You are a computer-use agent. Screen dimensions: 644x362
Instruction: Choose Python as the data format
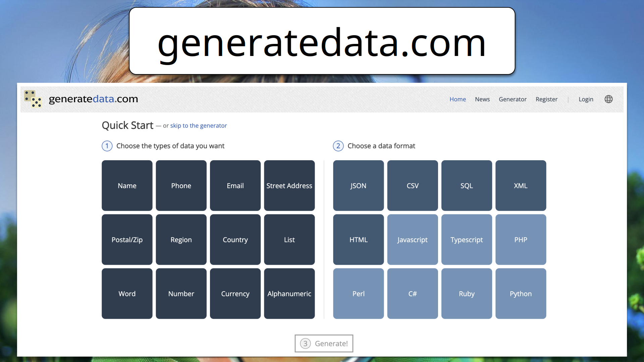(x=521, y=294)
